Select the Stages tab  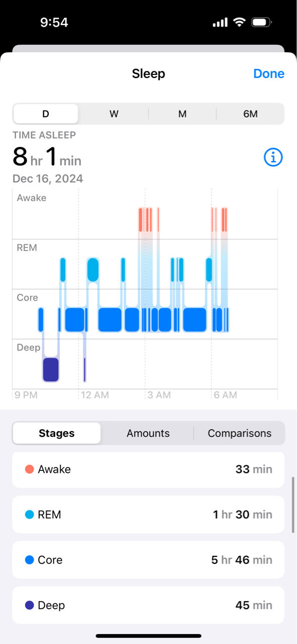[57, 433]
